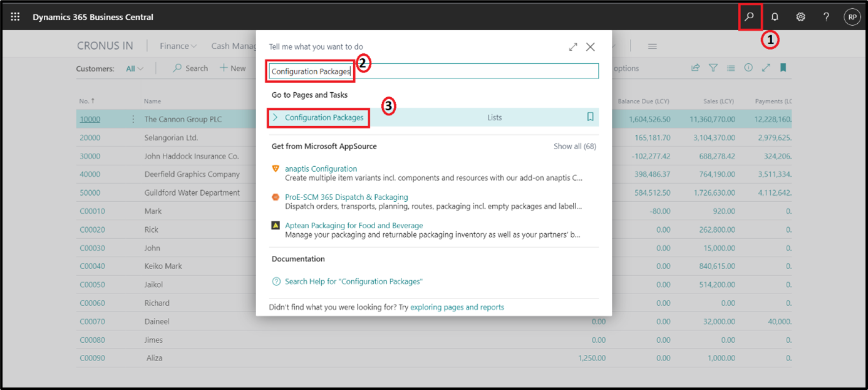The image size is (868, 390).
Task: Click the Search Help question icon
Action: coord(276,282)
